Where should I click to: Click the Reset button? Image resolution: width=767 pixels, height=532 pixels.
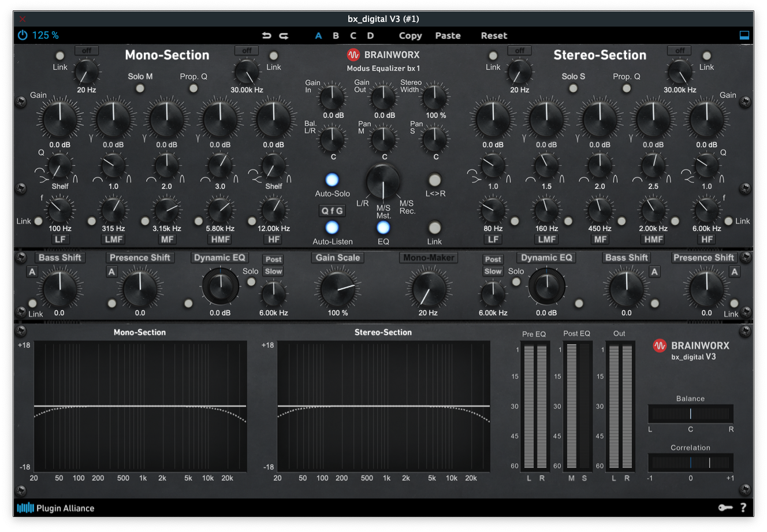tap(494, 35)
